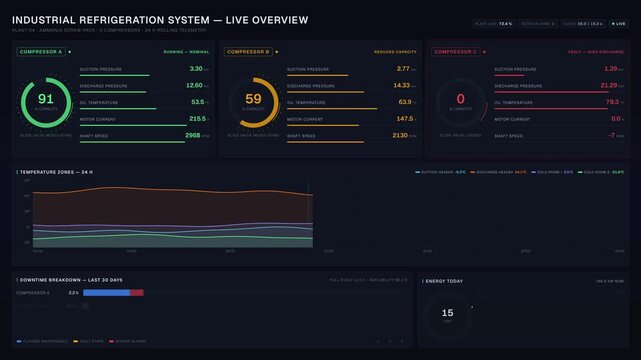Click the red status dot beside Compressor C
Viewport: 641px width, 360px height.
click(x=484, y=52)
